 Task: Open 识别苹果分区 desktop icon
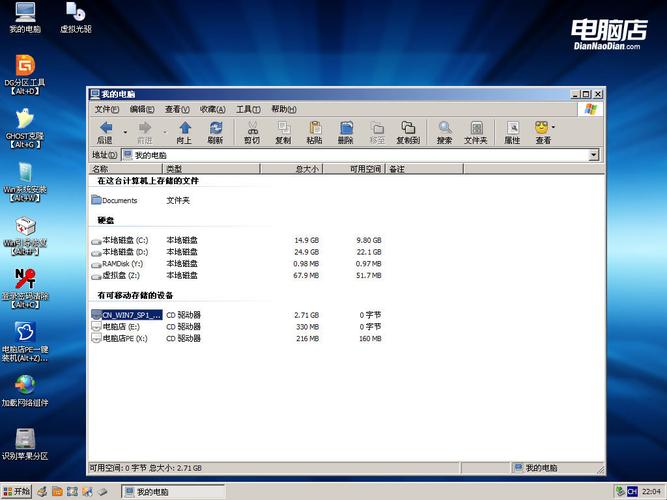[x=25, y=444]
